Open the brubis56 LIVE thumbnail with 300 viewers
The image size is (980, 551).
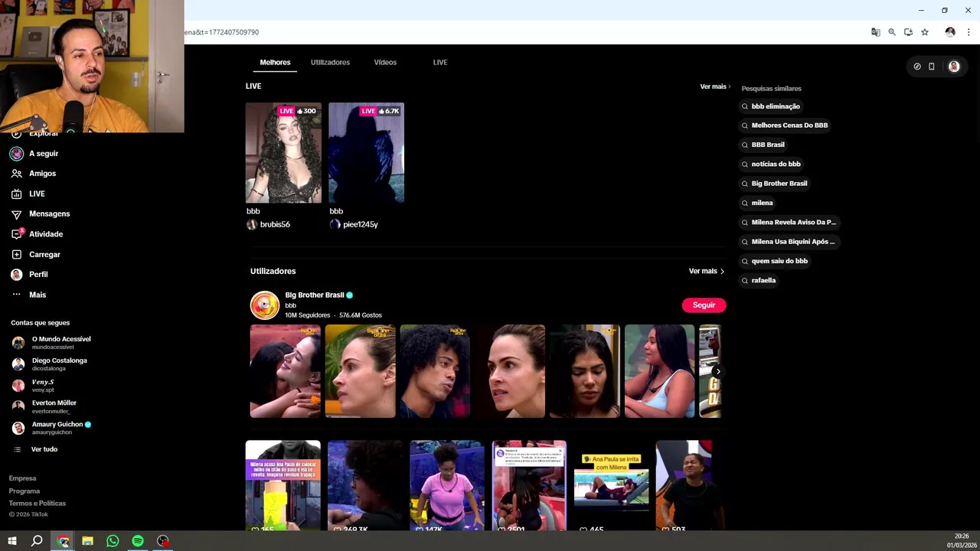pyautogui.click(x=283, y=152)
